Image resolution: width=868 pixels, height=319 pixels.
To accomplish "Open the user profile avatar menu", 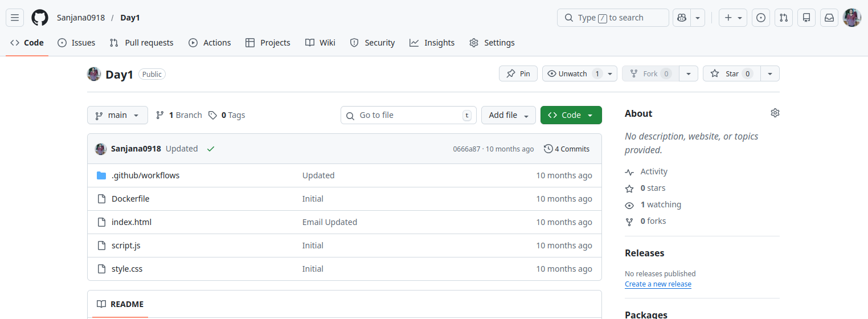I will tap(852, 18).
